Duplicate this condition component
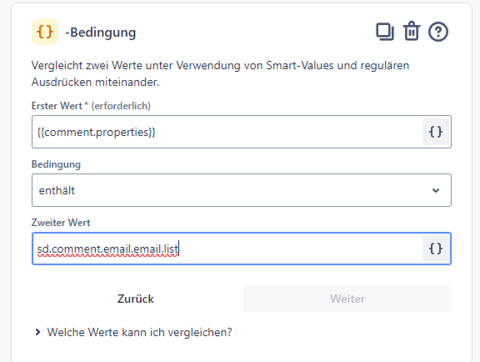 (x=385, y=32)
